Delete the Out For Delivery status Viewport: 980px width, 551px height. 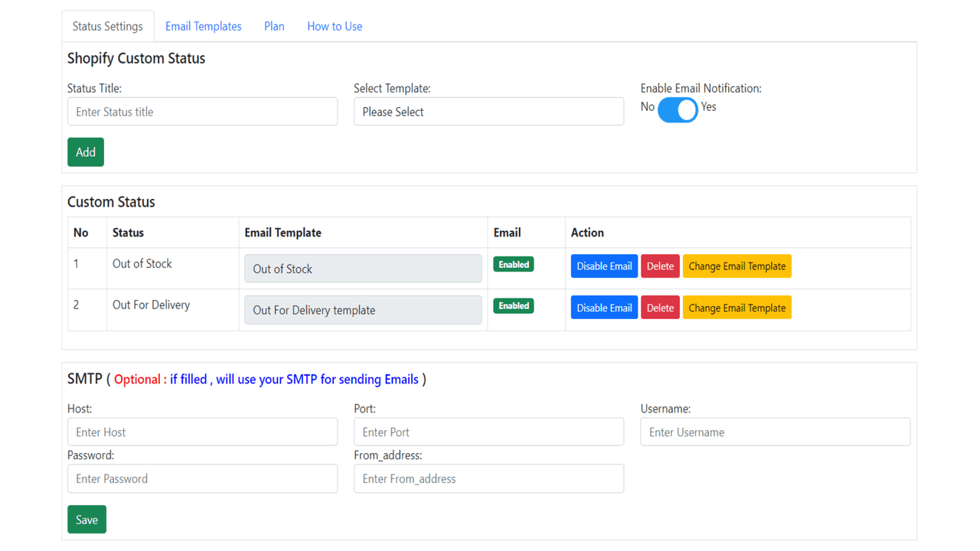[x=660, y=307]
